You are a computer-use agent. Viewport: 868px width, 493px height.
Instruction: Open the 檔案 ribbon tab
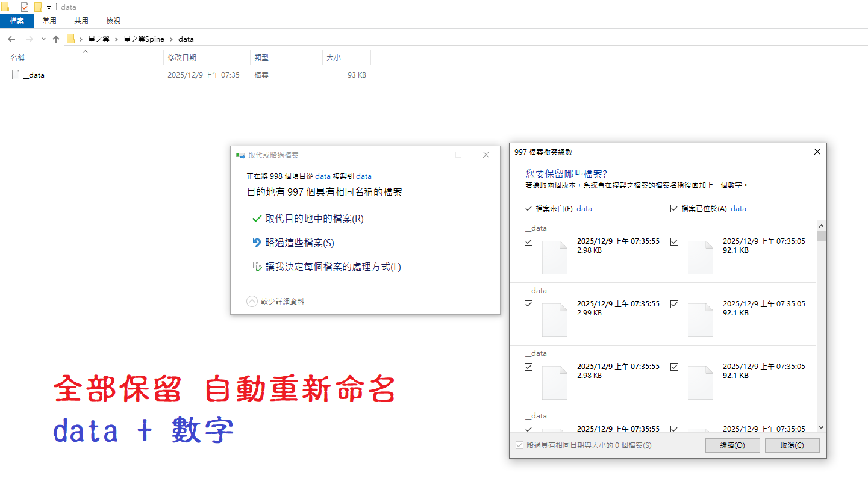17,20
